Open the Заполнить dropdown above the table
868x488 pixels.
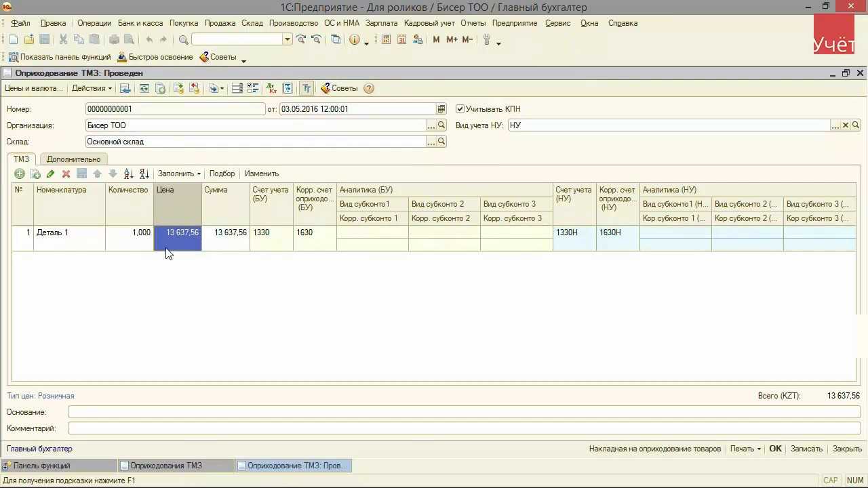pyautogui.click(x=179, y=174)
